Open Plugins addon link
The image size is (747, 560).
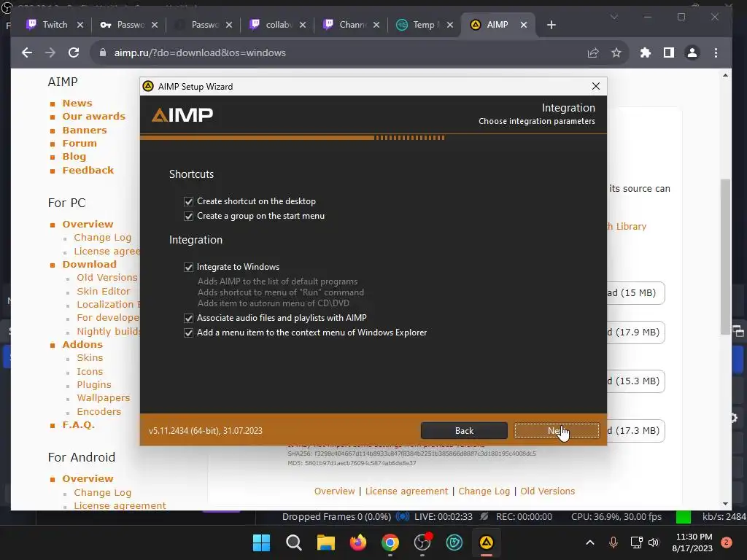pyautogui.click(x=94, y=385)
